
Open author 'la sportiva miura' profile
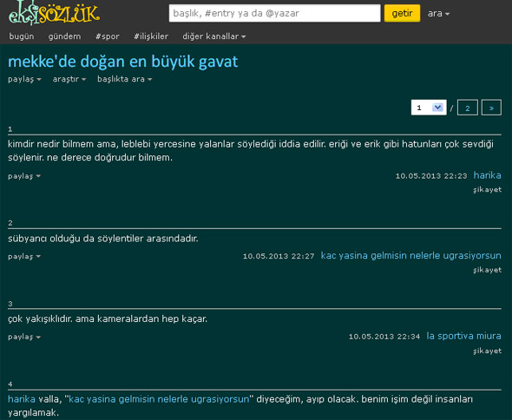point(463,336)
